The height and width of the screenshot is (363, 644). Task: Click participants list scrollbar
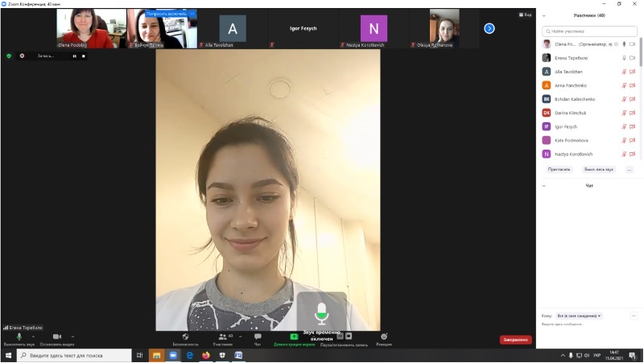[641, 52]
